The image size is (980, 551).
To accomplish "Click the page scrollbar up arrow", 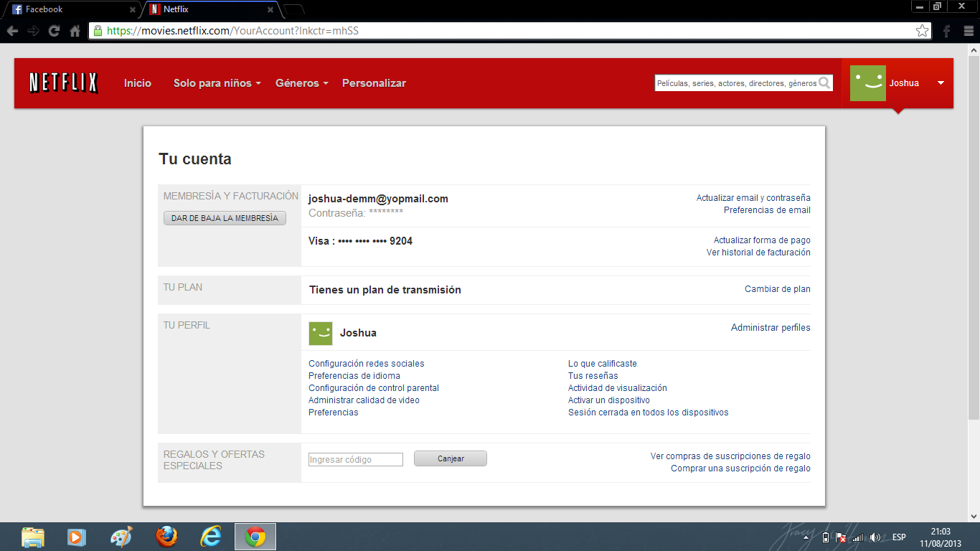I will pos(974,50).
